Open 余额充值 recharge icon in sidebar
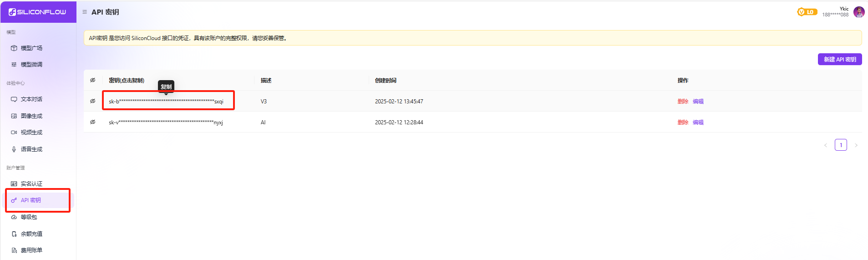868x260 pixels. click(x=14, y=234)
